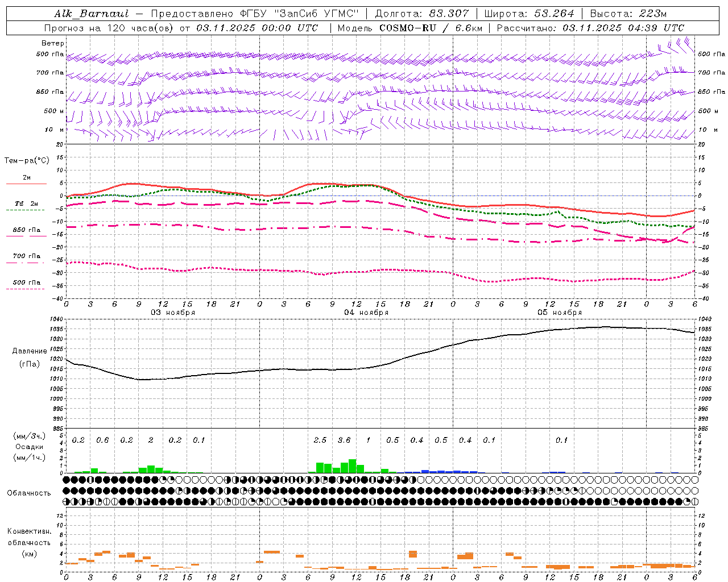The height and width of the screenshot is (582, 728).
Task: Click the dotted '500 гПа' temperature legend line
Action: 26,289
